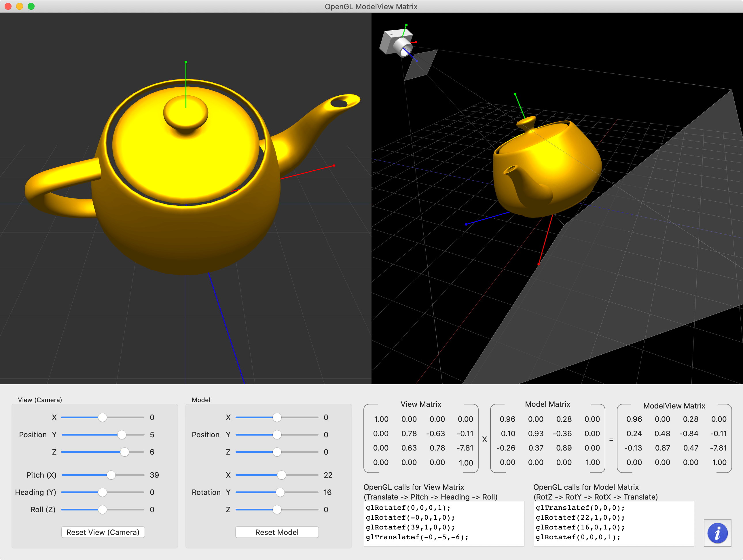Click the Reset View (Camera) button
The height and width of the screenshot is (560, 743).
click(103, 532)
